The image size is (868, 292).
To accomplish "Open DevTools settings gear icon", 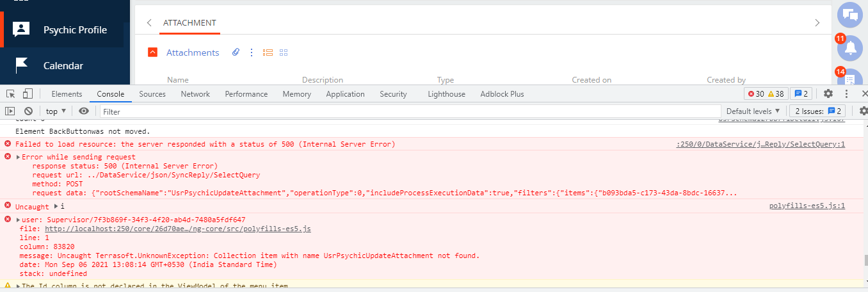I will pos(828,93).
